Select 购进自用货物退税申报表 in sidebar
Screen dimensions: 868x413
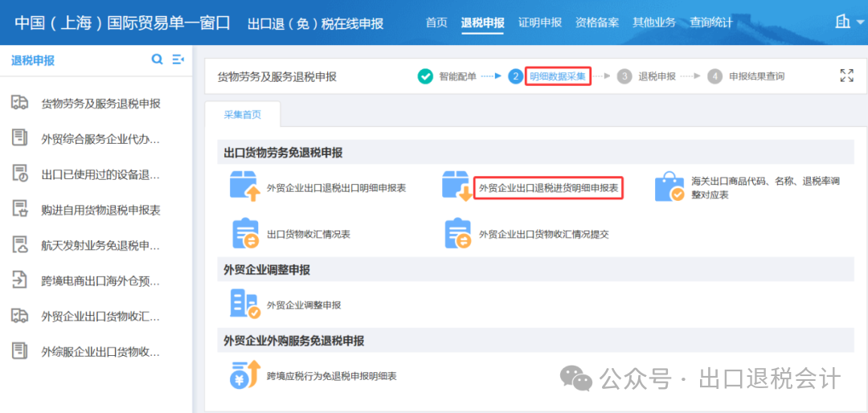100,210
